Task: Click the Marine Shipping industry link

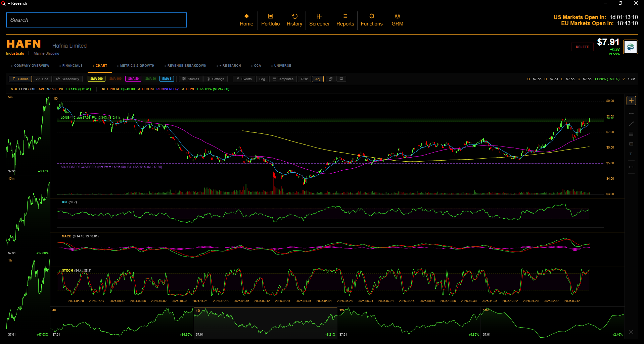Action: (46, 53)
